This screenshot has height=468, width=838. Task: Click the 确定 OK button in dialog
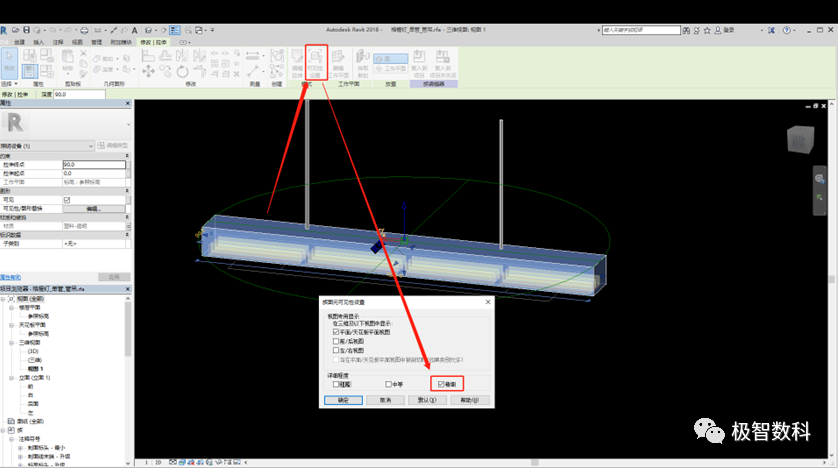(x=343, y=400)
